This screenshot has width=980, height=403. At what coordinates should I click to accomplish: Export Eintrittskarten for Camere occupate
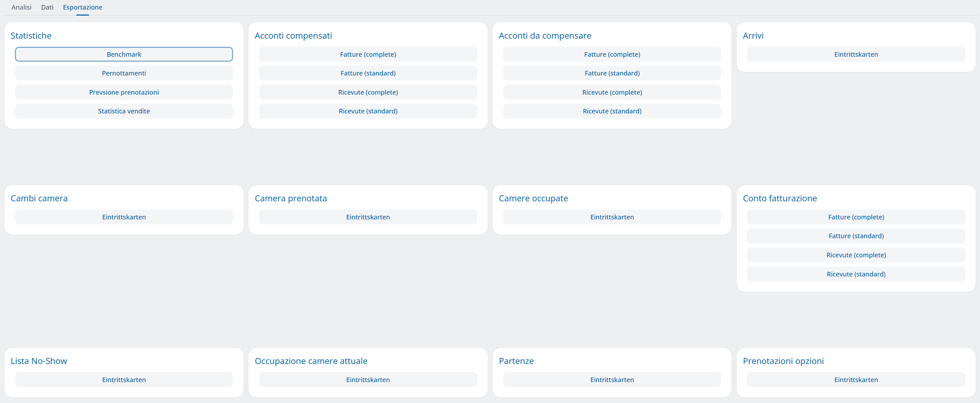pyautogui.click(x=612, y=217)
